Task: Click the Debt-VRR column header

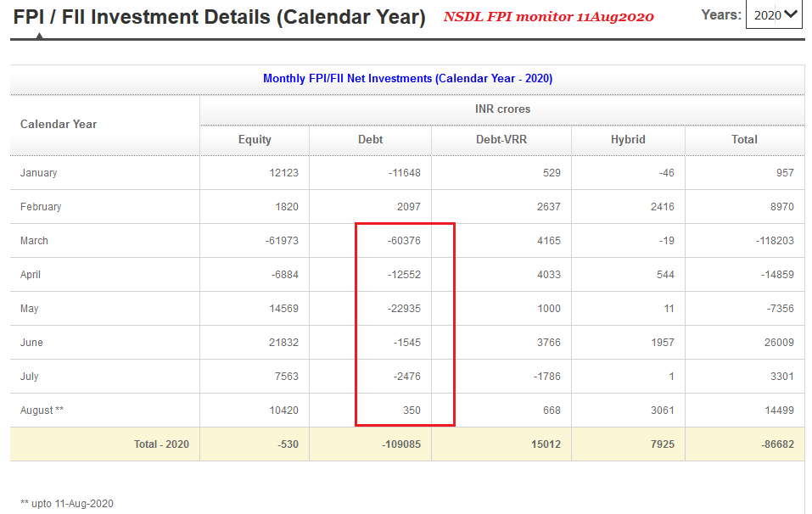Action: point(501,140)
